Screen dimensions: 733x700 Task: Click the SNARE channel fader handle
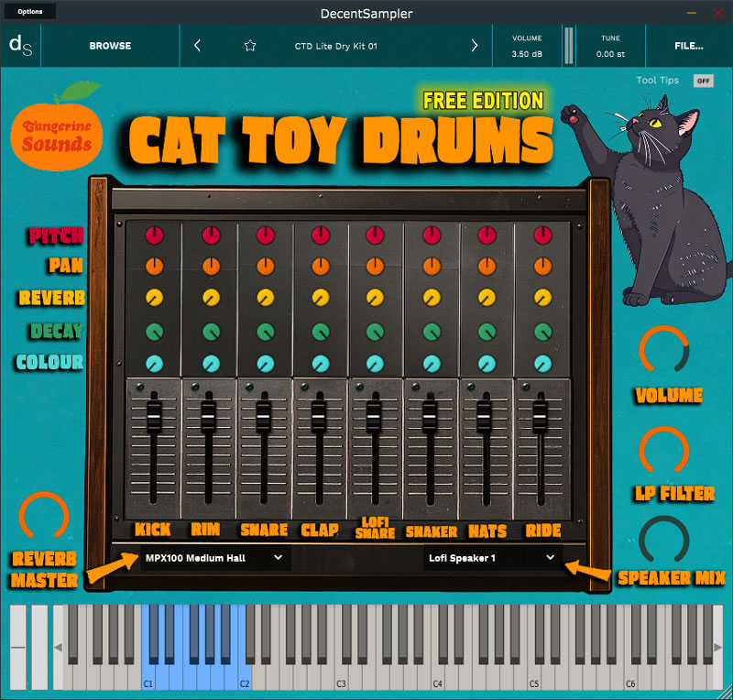coord(264,416)
